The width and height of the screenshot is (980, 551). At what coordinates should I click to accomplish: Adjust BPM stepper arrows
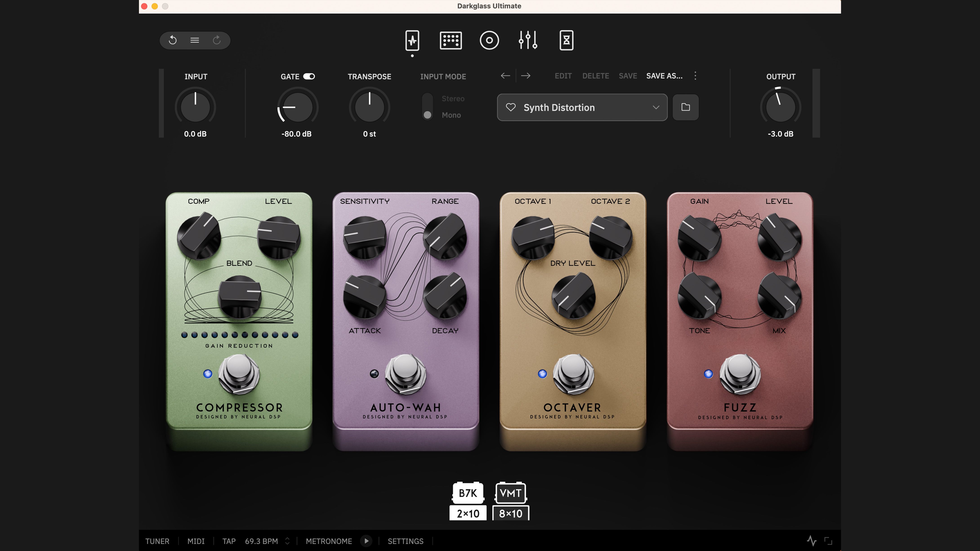[x=287, y=541]
